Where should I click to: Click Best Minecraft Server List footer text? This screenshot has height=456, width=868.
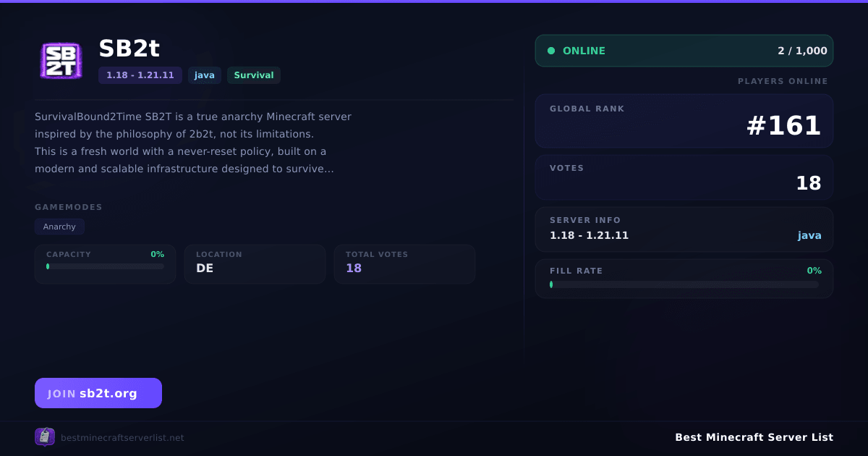[754, 437]
